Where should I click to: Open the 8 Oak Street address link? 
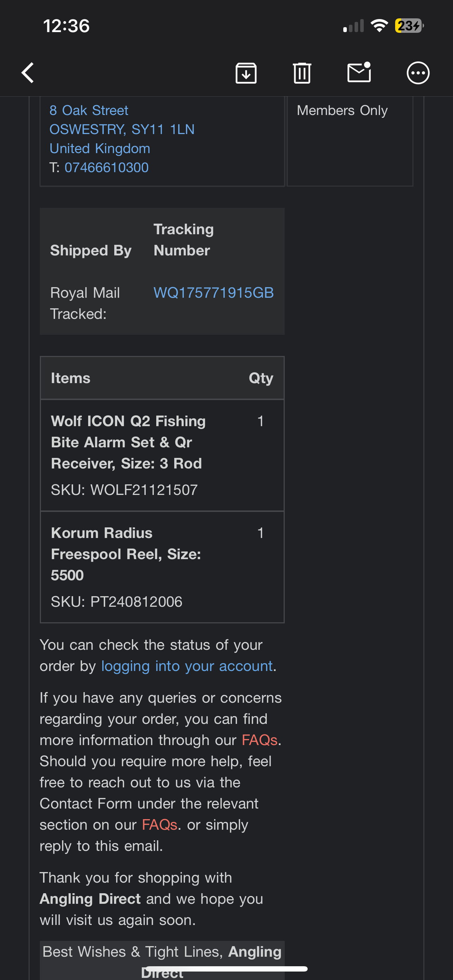pos(89,110)
